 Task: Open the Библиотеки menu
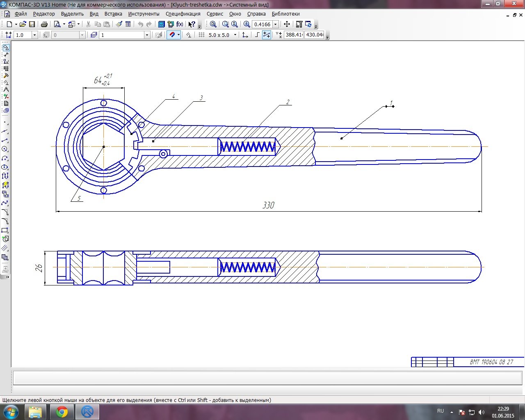point(285,14)
